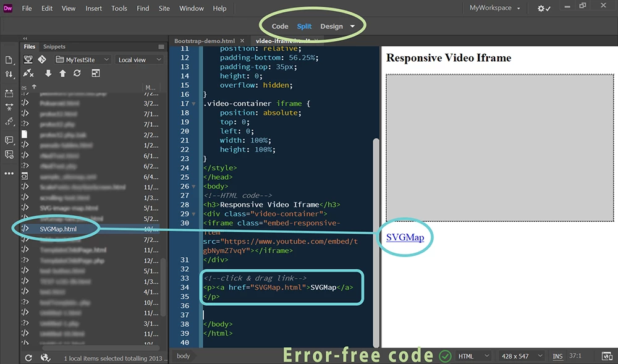This screenshot has height=364, width=618.
Task: Toggle INS insert mode in status bar
Action: tap(557, 356)
